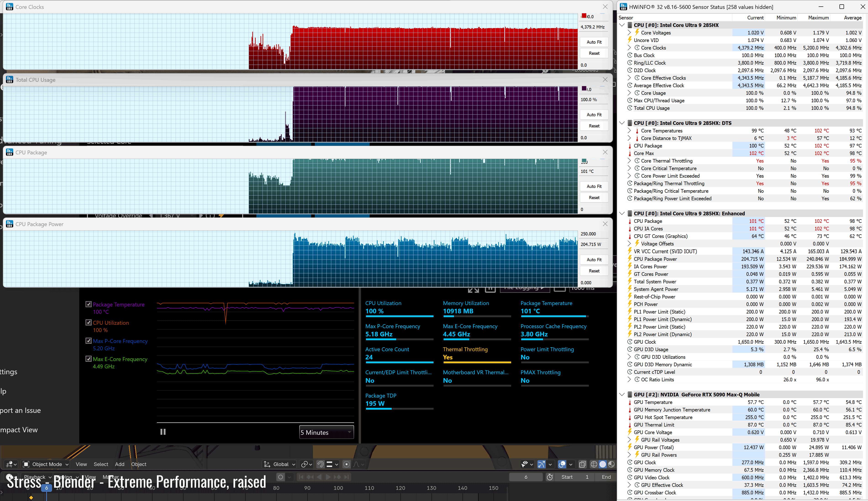Uncheck CPU Utilization graph checkbox
The image size is (868, 501).
[88, 322]
